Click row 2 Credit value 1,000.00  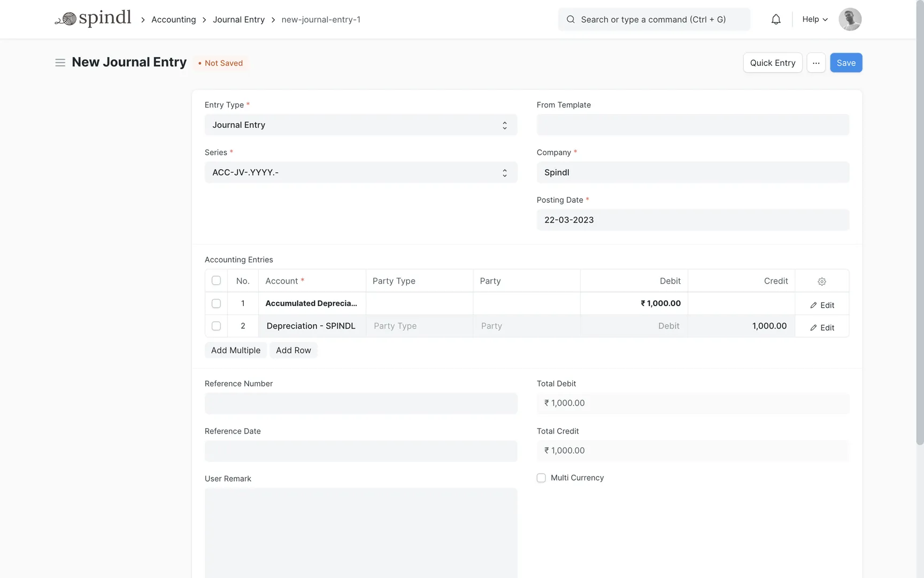[x=769, y=326]
